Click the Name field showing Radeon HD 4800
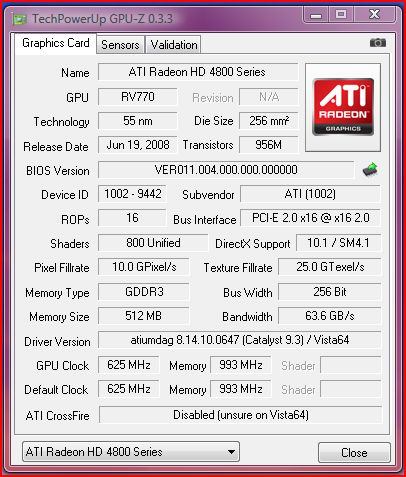This screenshot has width=406, height=477. [x=198, y=72]
